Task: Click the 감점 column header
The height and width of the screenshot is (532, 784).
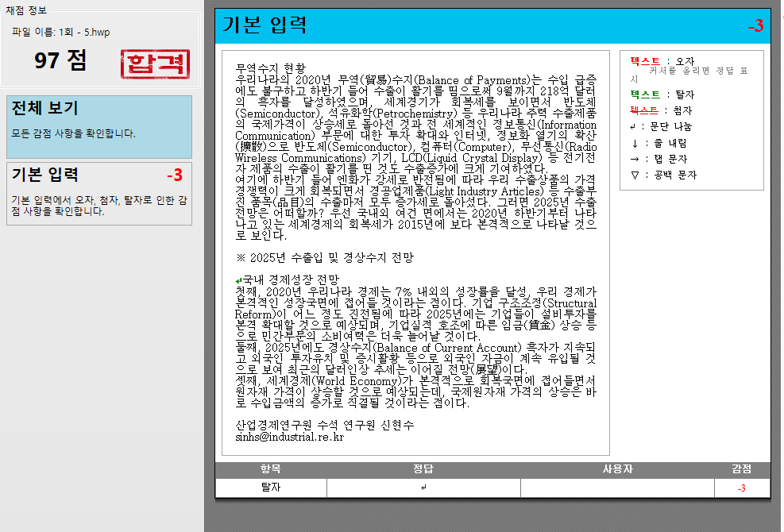Action: [741, 469]
